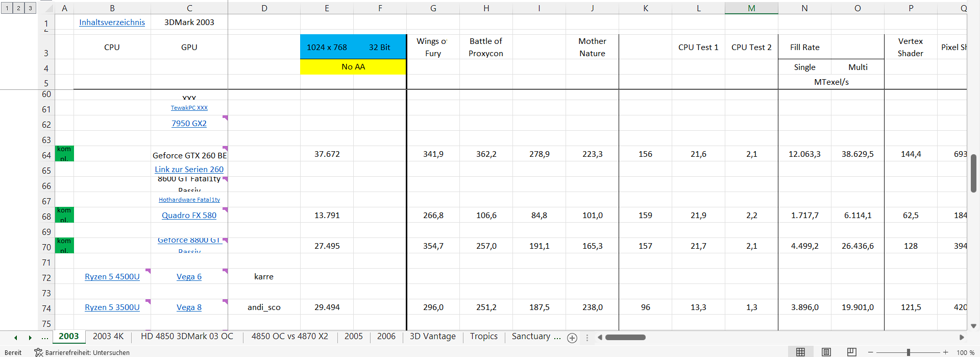Open the TewakPC XXX link
The image size is (980, 357).
189,108
